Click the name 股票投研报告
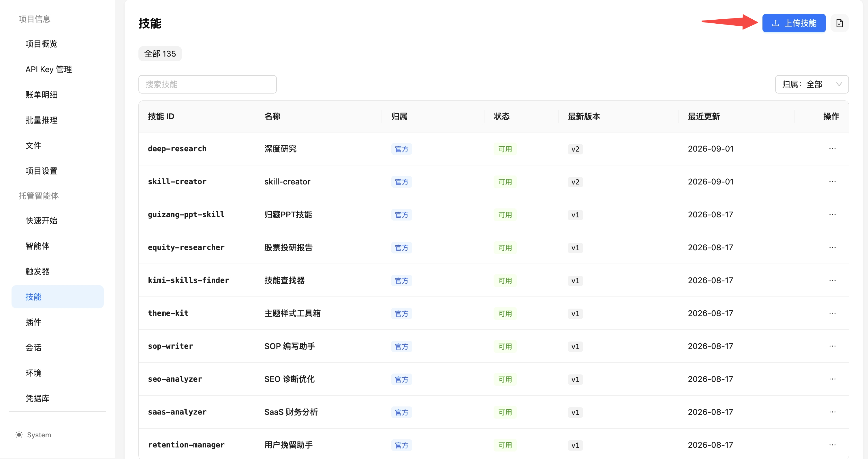 288,248
